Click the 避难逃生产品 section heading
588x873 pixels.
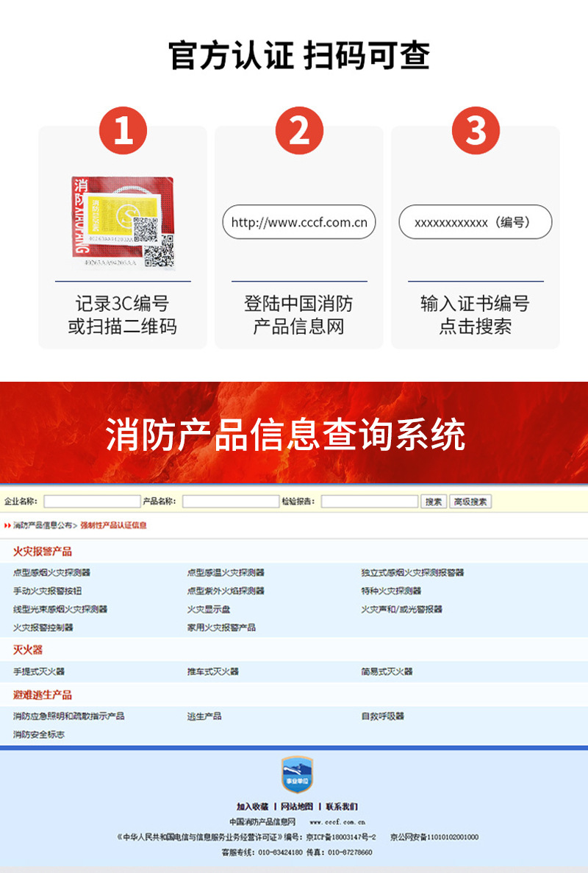pos(43,695)
